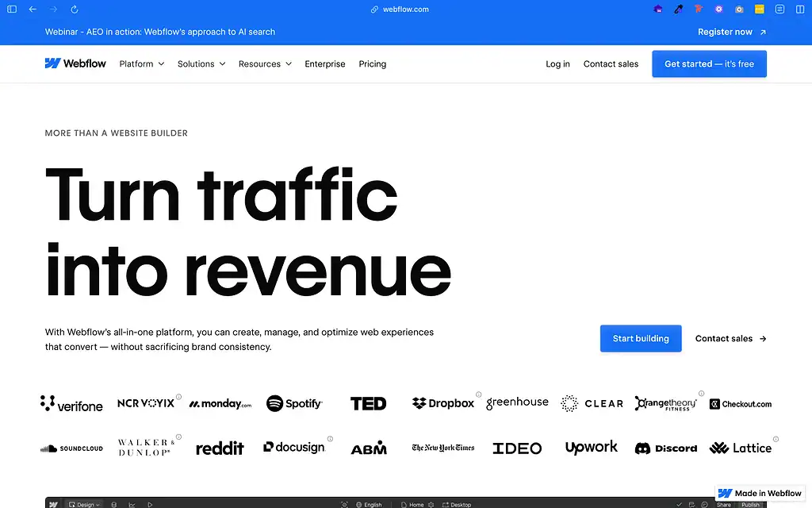Click the link icon beside webflow.com address

point(373,9)
